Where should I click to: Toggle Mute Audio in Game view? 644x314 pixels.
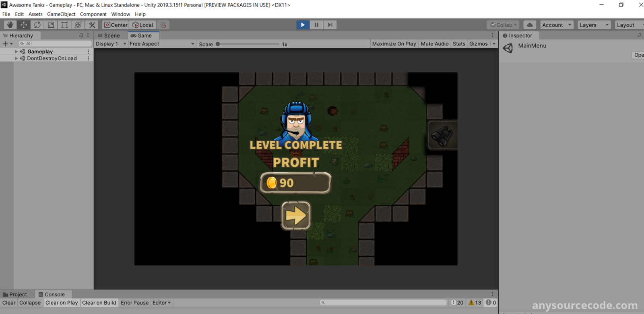pos(434,44)
